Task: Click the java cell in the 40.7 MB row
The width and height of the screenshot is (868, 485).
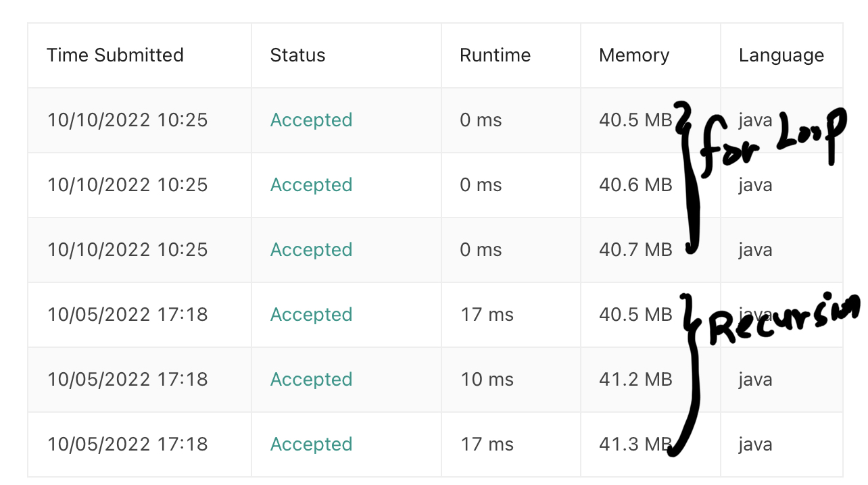Action: pyautogui.click(x=755, y=250)
